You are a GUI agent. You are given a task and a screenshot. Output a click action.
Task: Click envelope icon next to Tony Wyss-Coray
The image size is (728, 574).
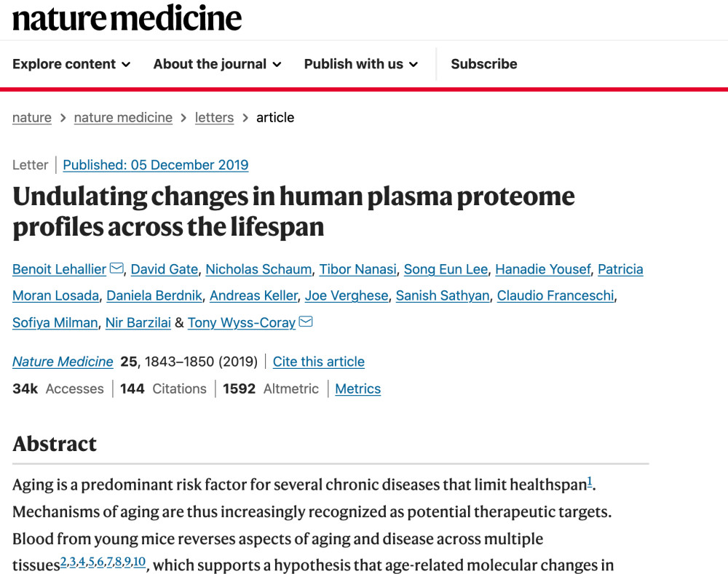tap(306, 322)
